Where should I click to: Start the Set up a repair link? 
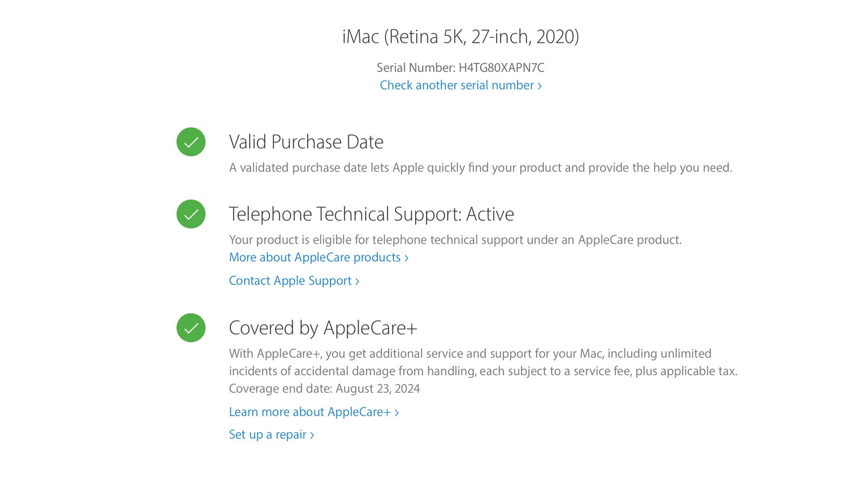268,435
